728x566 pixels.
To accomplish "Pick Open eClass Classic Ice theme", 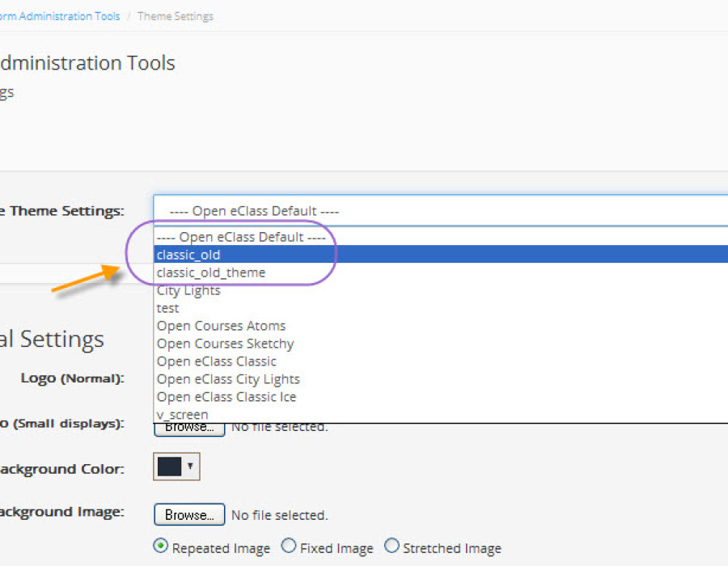I will 441,397.
